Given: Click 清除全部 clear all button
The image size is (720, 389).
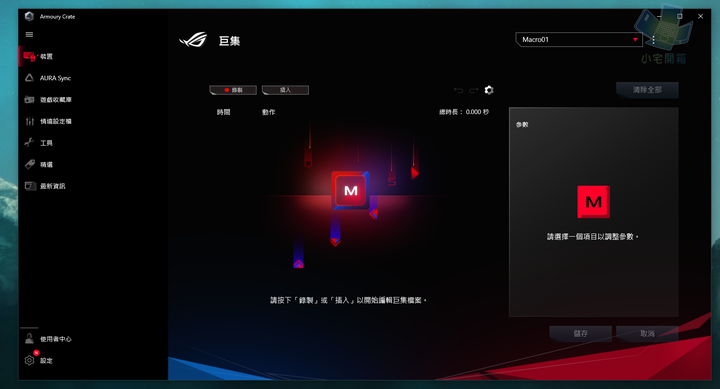Looking at the screenshot, I should (647, 90).
